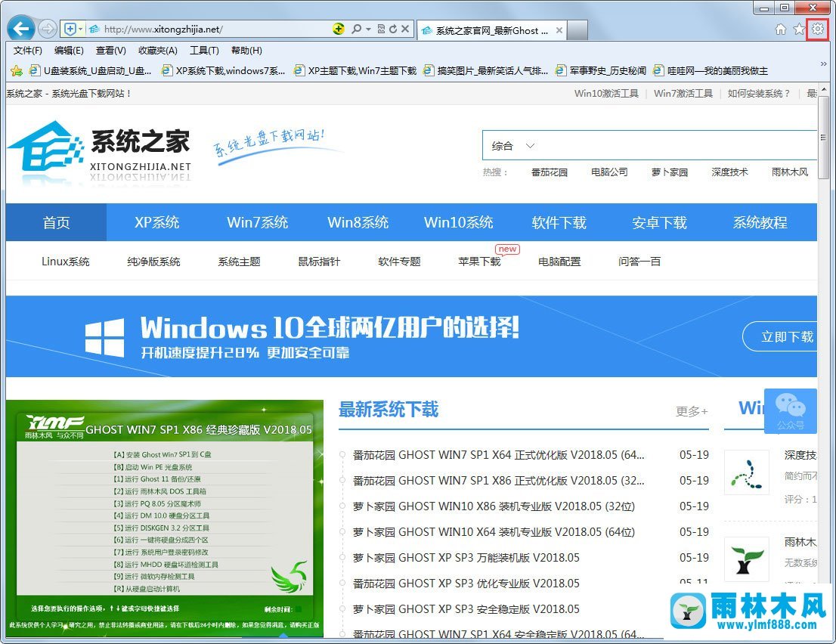Open 搞笑图片 favorites bar bookmark
Screen dimensions: 836x644
(x=486, y=70)
